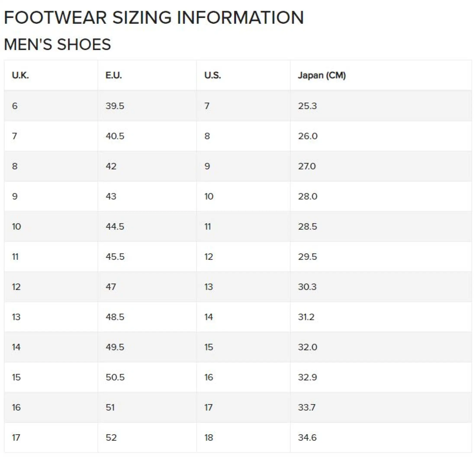Select the Japan value 31.2
The height and width of the screenshot is (458, 476).
(306, 317)
